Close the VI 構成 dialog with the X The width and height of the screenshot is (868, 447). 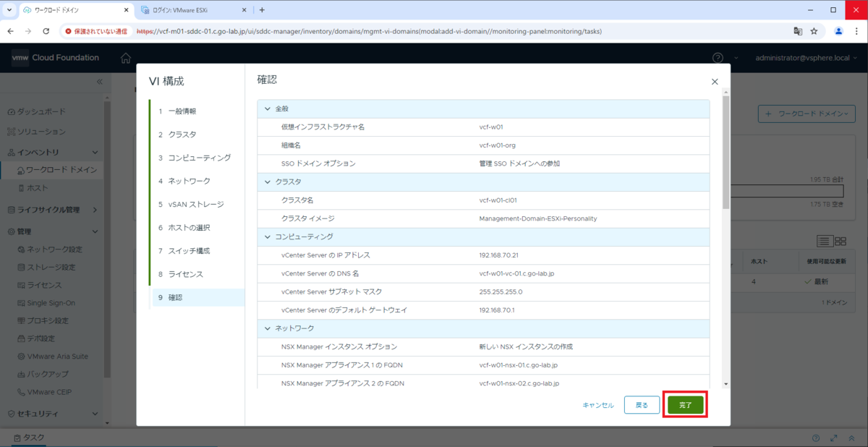715,82
